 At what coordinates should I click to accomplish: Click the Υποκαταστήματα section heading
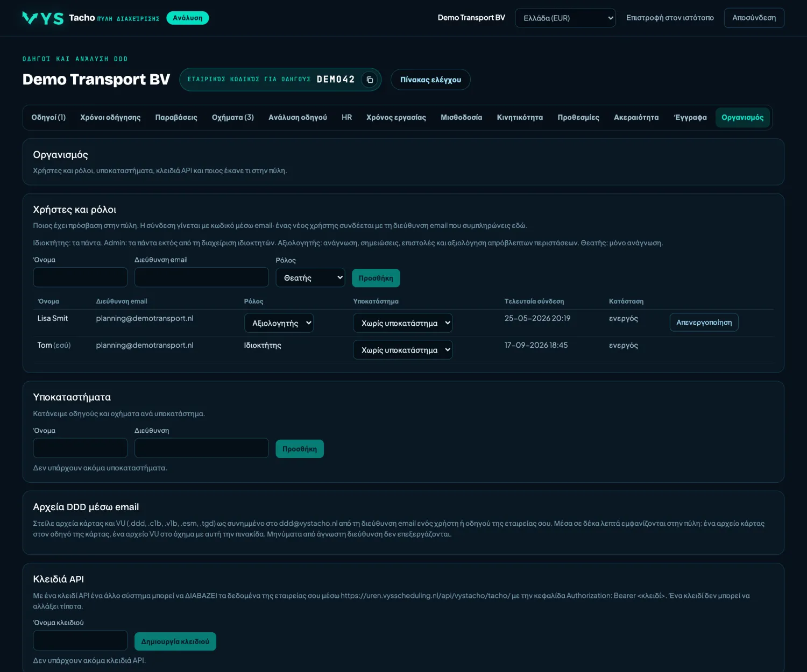(72, 397)
